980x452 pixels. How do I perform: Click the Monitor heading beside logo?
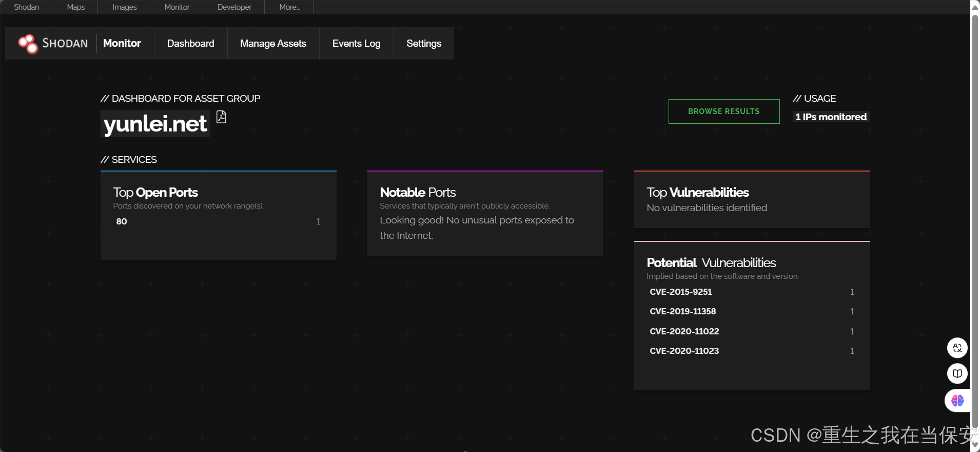tap(122, 43)
